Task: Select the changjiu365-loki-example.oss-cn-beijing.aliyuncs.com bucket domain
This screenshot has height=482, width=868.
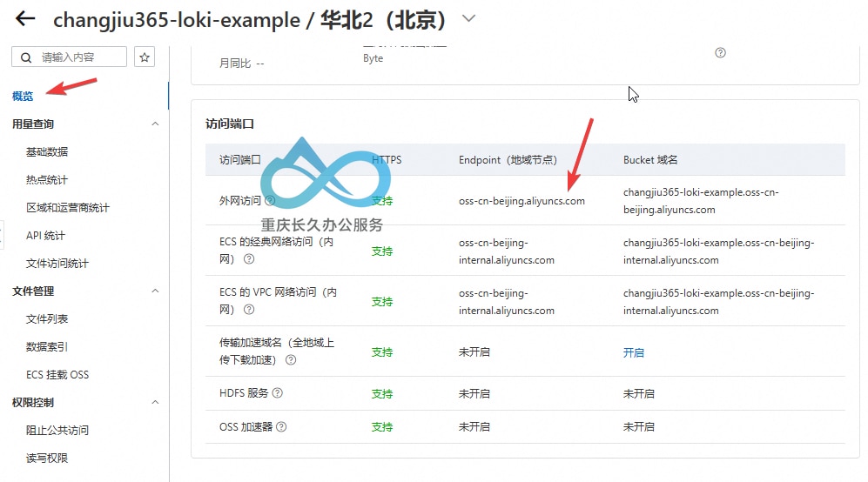Action: (701, 201)
